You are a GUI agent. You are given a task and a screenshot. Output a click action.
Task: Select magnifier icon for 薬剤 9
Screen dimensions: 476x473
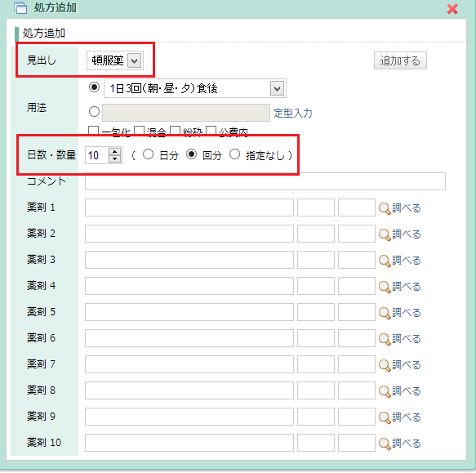pyautogui.click(x=385, y=417)
